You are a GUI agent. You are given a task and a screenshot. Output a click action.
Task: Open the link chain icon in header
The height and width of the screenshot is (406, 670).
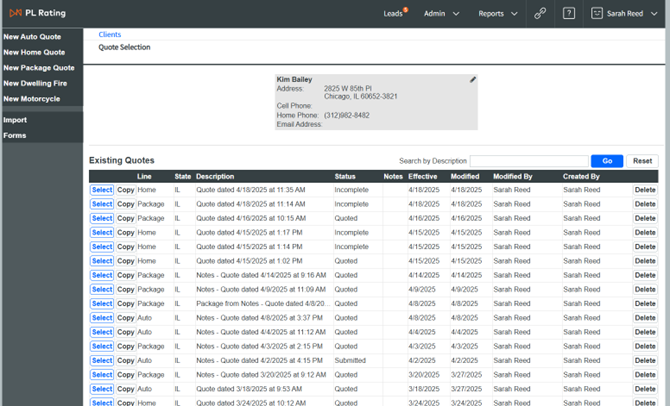pos(540,13)
